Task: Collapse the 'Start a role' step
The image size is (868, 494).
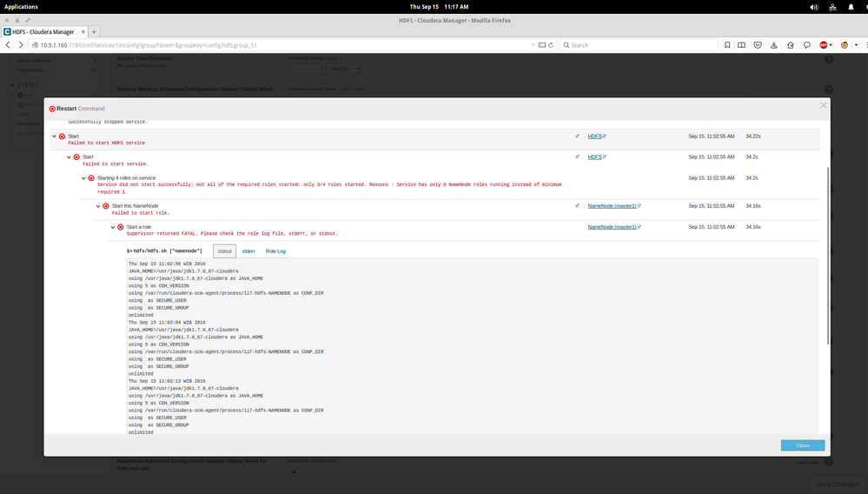Action: click(x=113, y=227)
